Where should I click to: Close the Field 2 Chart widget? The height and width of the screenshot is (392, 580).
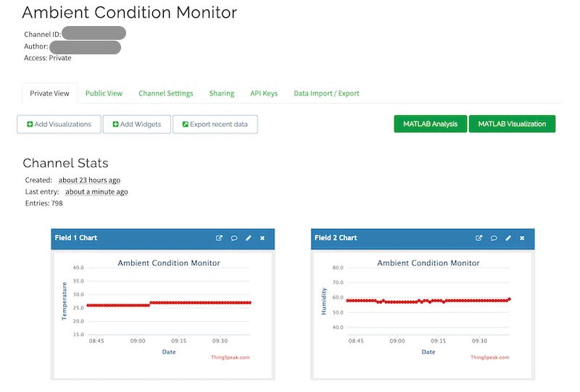click(x=522, y=238)
